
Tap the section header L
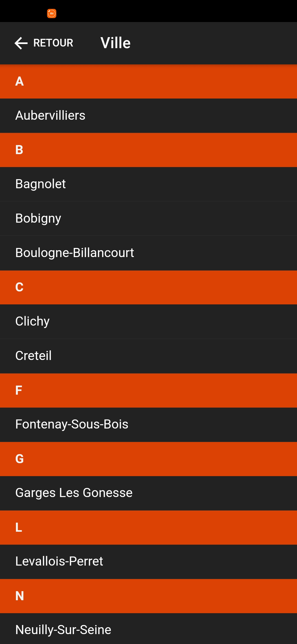coord(148,528)
